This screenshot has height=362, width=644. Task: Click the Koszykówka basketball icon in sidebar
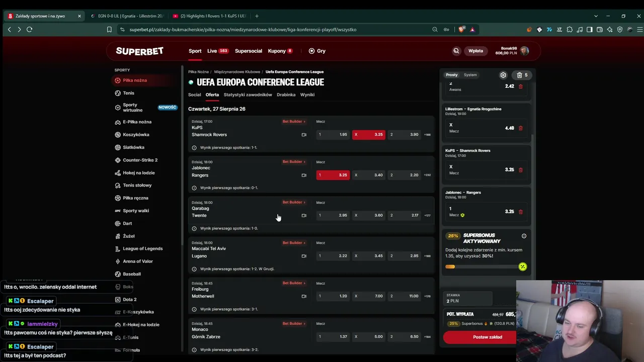[x=118, y=135]
